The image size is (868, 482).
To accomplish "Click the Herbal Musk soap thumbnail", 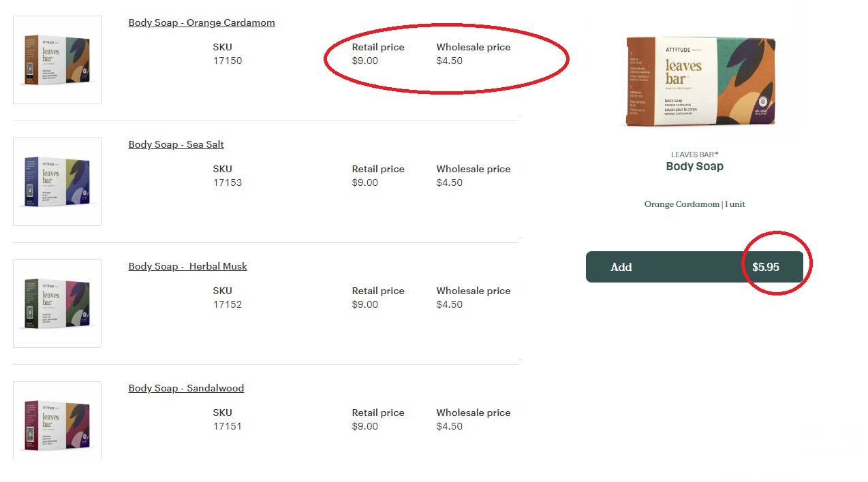I will [57, 304].
